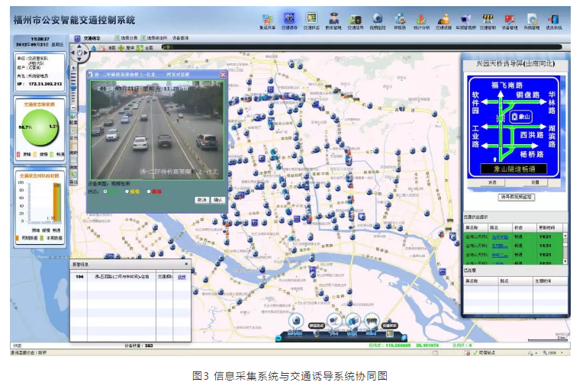Click the 视频监控 camera icon
The image size is (586, 392).
tap(377, 18)
